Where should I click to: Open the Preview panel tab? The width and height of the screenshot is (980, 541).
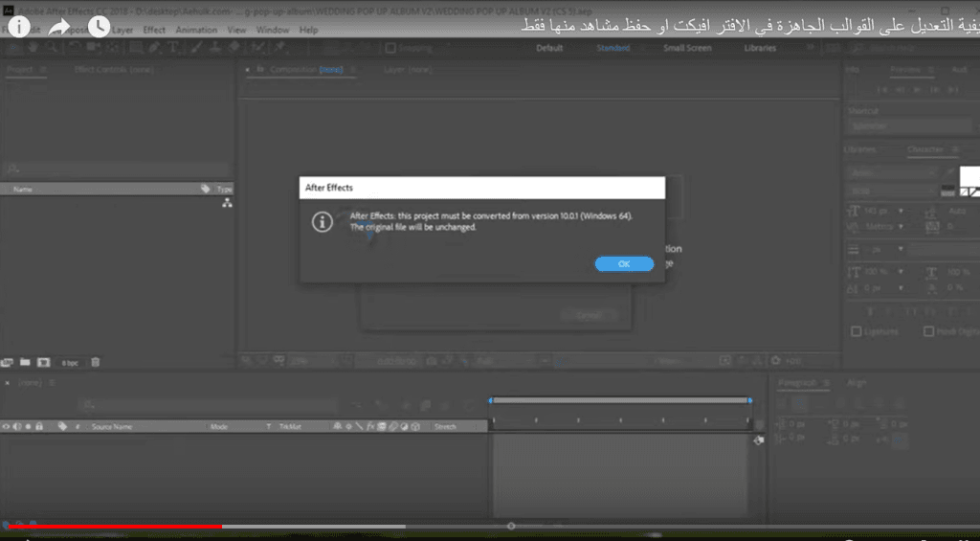tap(905, 70)
